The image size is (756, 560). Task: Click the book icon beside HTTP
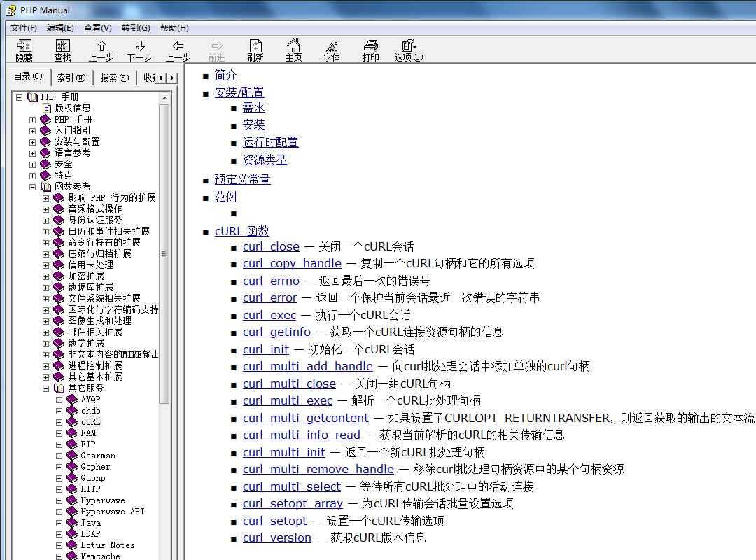(72, 489)
